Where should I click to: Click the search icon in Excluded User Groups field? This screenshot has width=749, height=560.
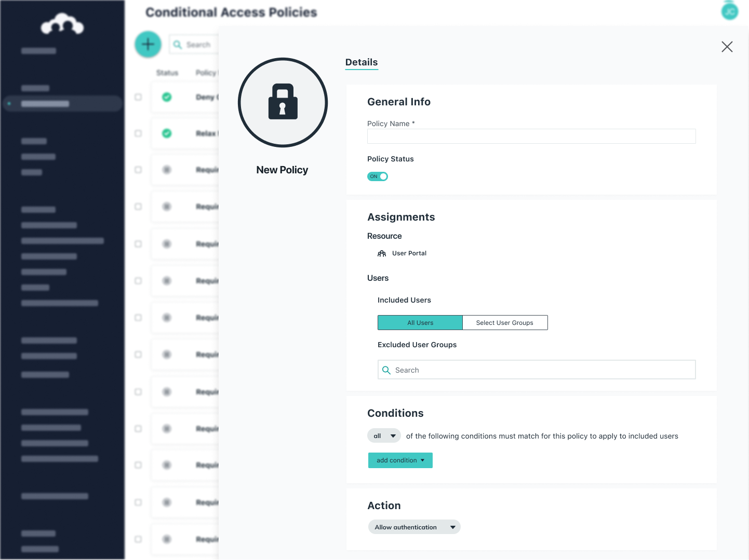click(x=386, y=370)
